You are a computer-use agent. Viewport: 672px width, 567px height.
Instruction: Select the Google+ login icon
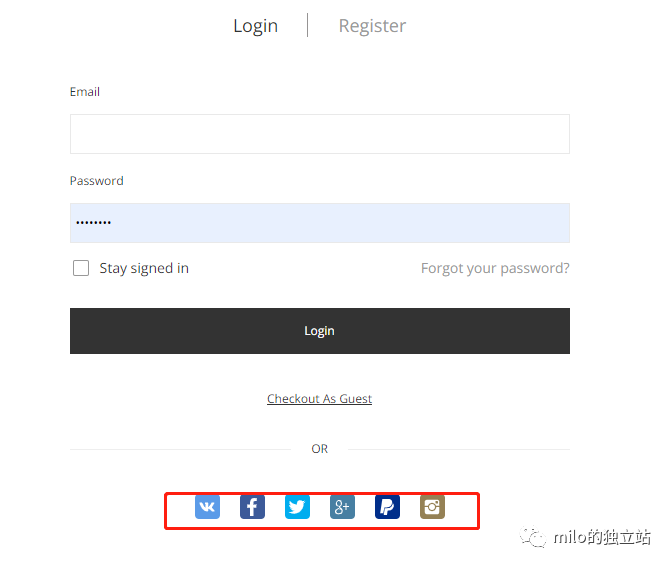point(342,507)
